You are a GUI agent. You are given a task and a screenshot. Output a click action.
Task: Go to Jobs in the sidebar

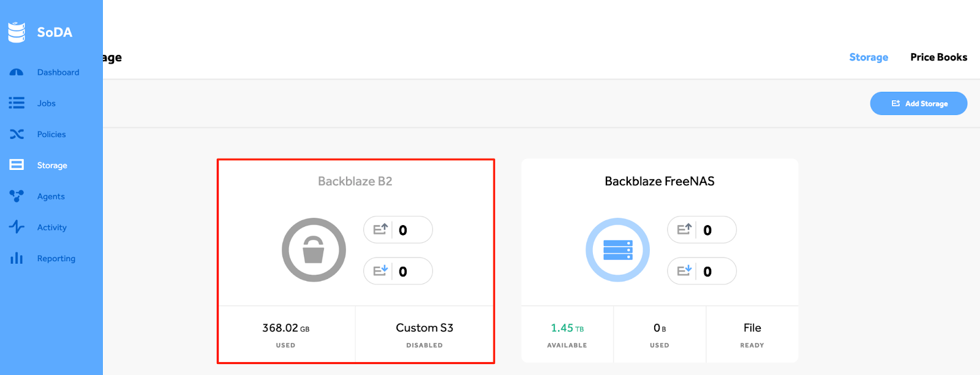tap(47, 103)
